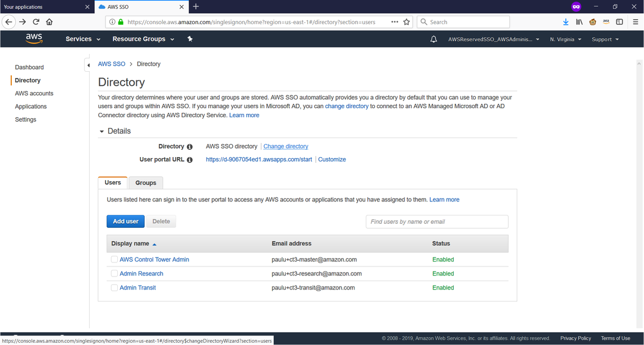Click the Delete button
Viewport: 644px width, 345px height.
(x=161, y=222)
